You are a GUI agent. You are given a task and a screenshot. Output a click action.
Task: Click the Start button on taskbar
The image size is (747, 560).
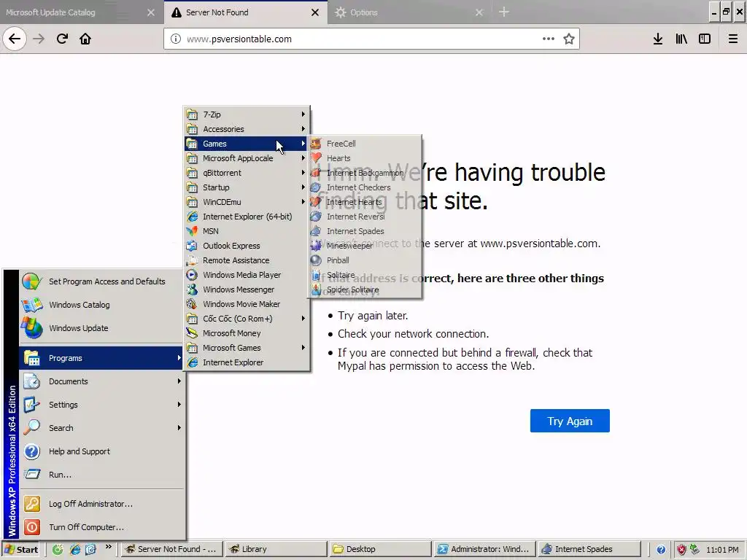(22, 550)
